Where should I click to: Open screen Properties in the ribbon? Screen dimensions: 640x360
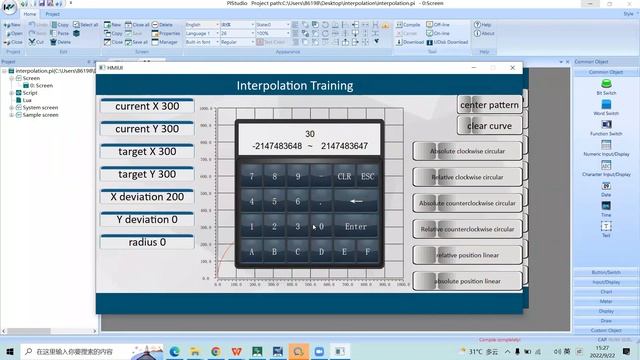tap(166, 33)
